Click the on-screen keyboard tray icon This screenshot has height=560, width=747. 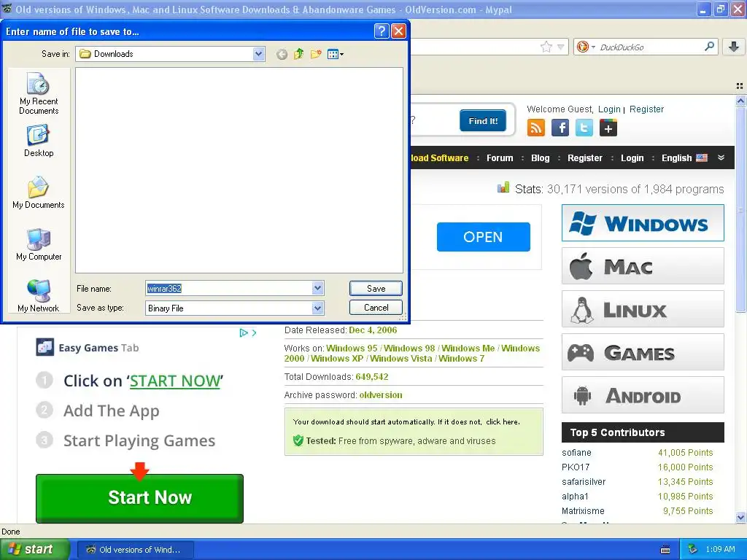(x=665, y=550)
